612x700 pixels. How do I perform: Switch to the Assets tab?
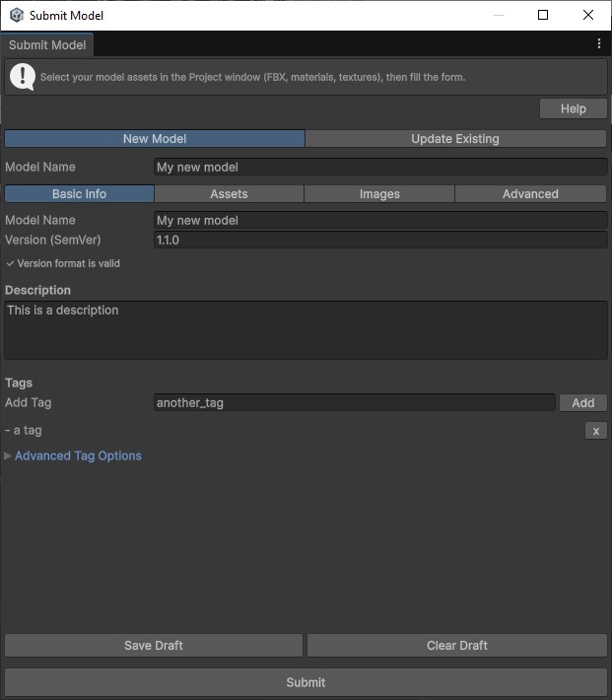tap(229, 194)
